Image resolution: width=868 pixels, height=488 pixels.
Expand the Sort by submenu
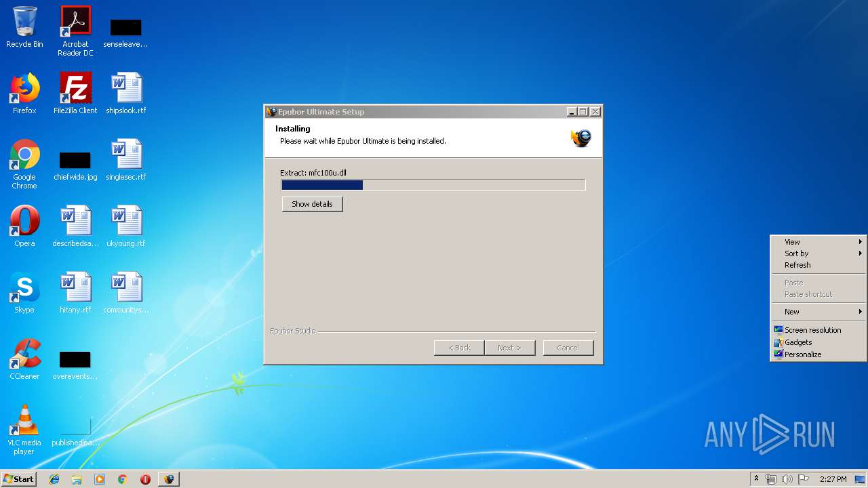[x=819, y=253]
